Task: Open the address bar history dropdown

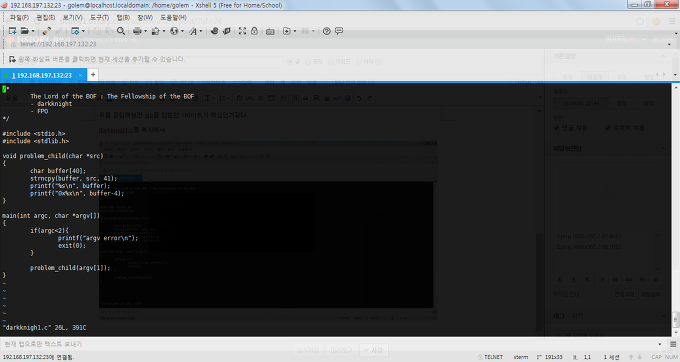Action: click(669, 44)
